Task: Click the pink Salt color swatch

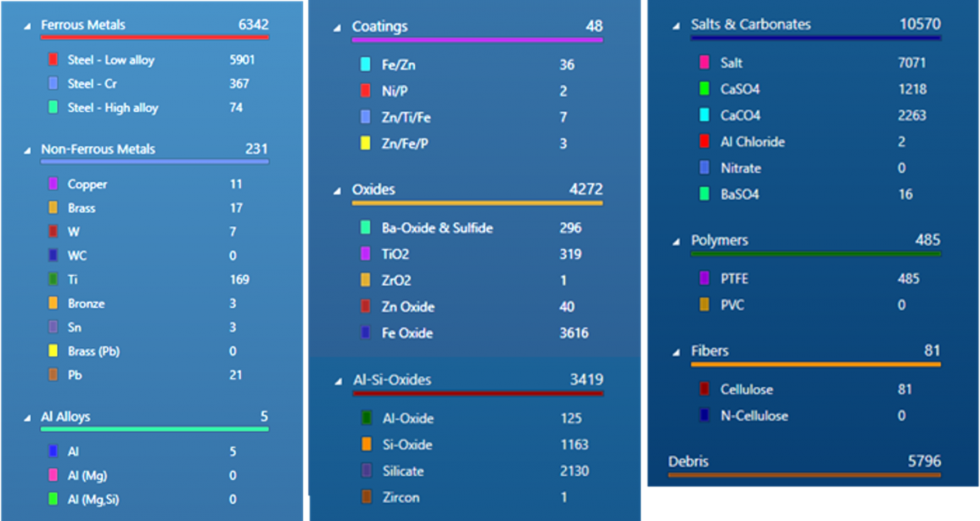Action: pos(704,63)
